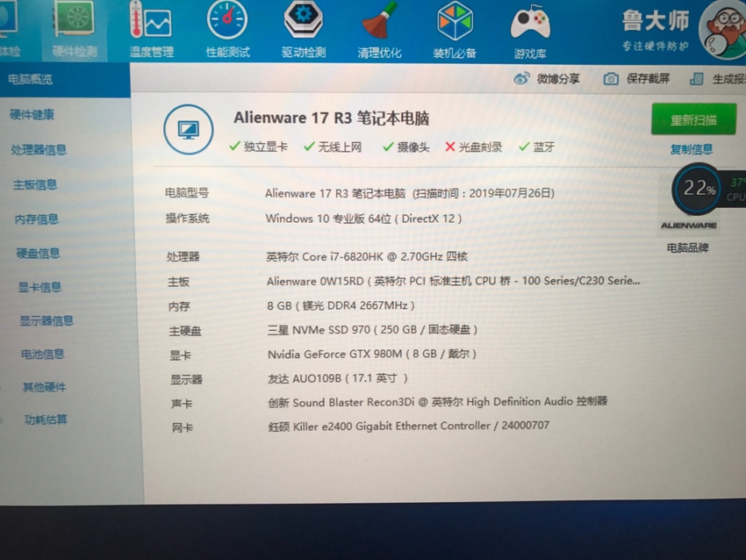Click the Sound Blaster Recon3Di value
The width and height of the screenshot is (746, 560).
pos(438,402)
